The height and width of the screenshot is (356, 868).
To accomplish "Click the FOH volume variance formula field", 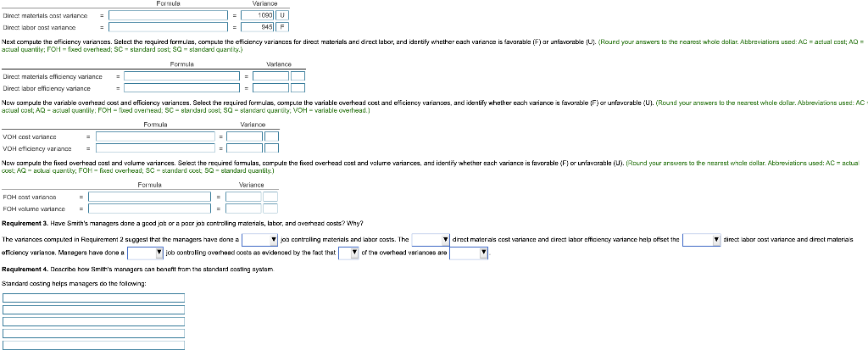I will point(149,209).
